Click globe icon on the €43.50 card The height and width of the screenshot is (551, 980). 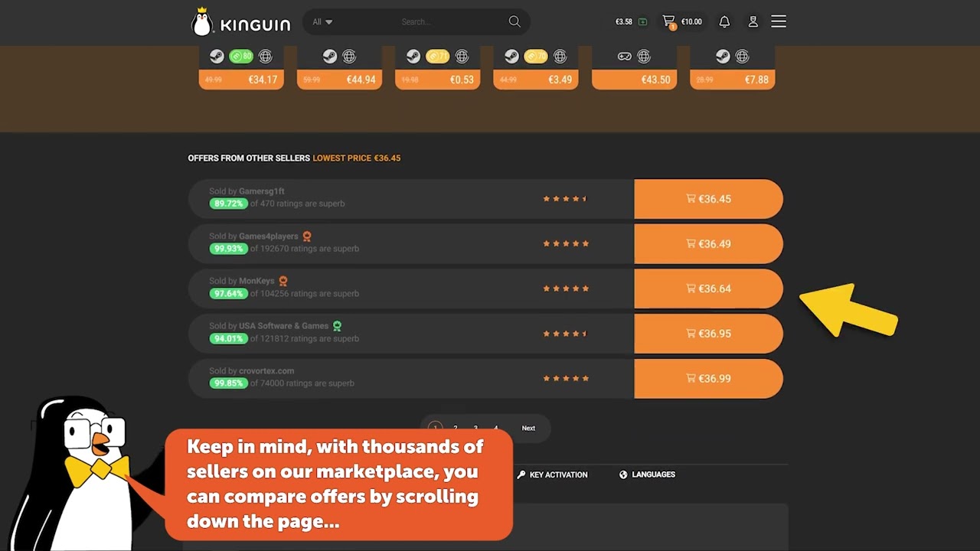tap(644, 56)
